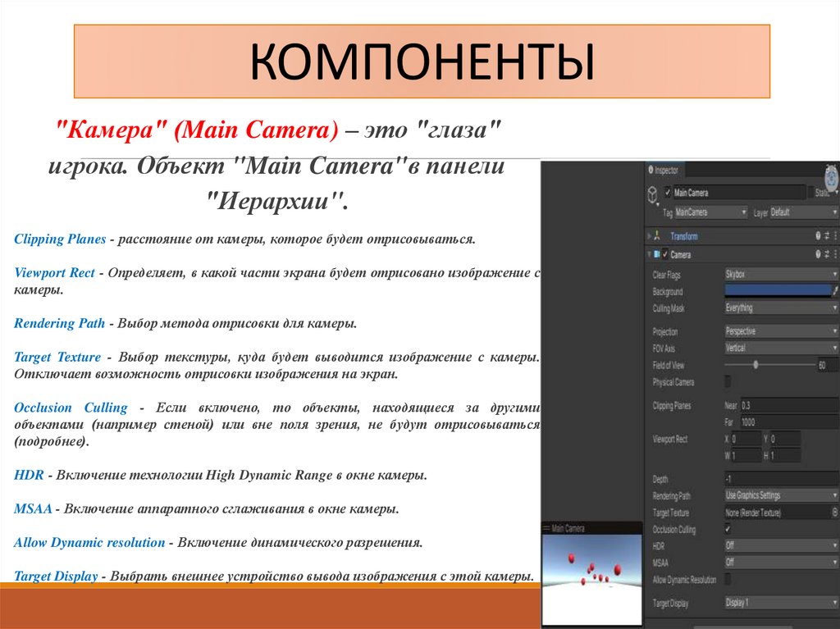Open the Culling Mask Everything dropdown

point(781,308)
